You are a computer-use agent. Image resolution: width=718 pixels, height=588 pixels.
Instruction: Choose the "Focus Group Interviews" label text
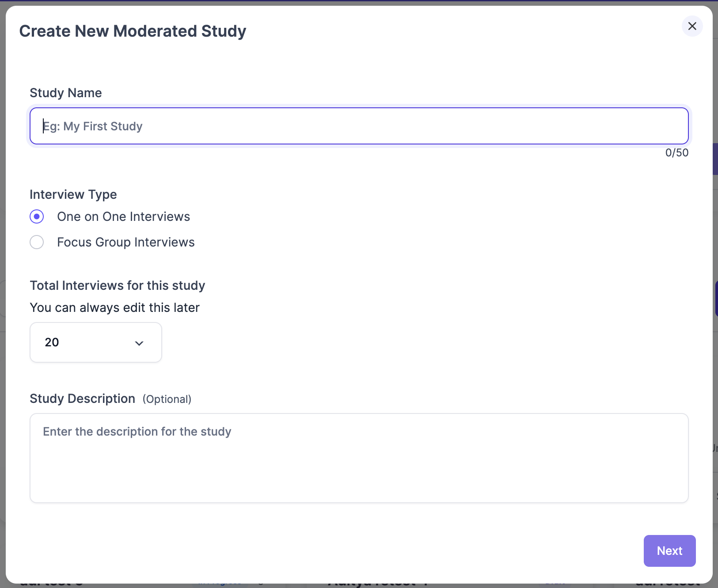tap(125, 242)
